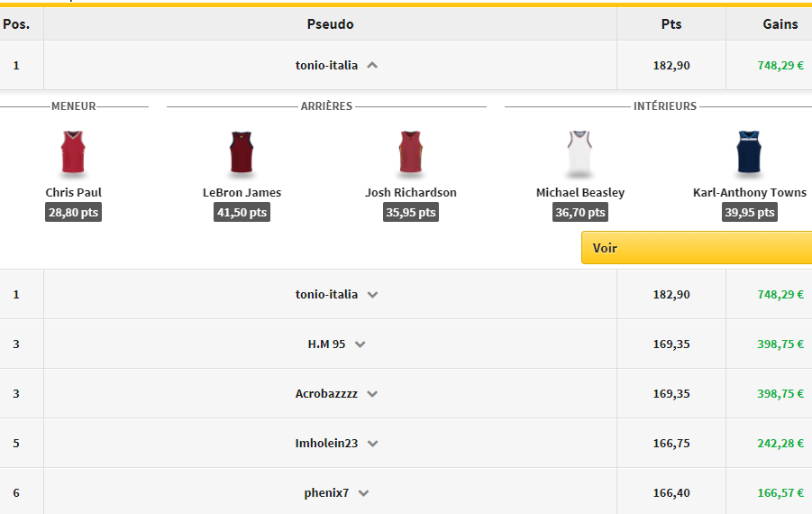Click Karl-Anthony Towns's navy jersey icon

tap(749, 153)
